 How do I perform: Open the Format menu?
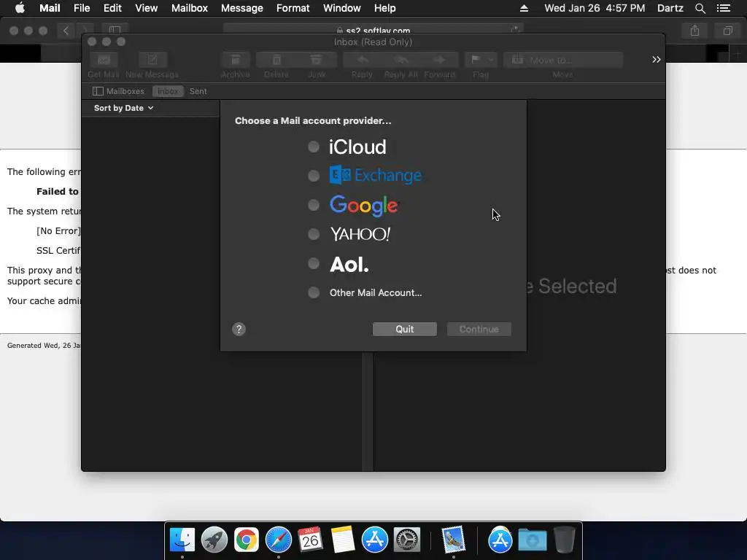[x=293, y=8]
